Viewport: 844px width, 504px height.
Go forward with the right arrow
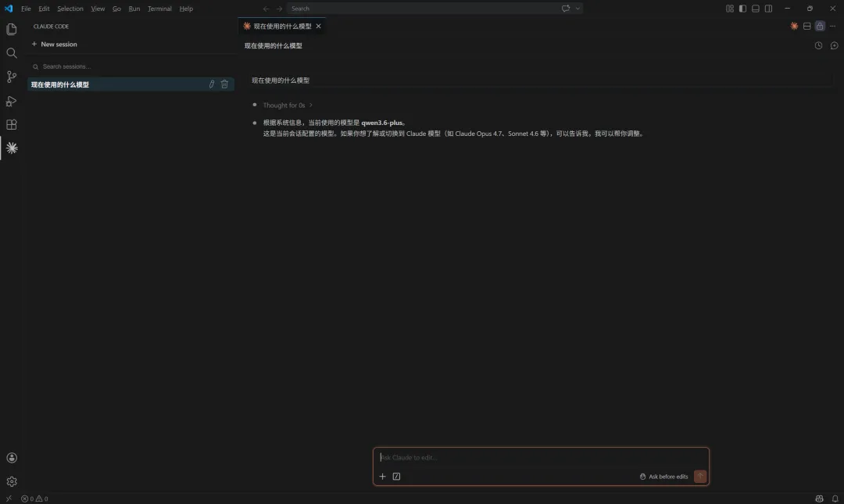point(279,9)
